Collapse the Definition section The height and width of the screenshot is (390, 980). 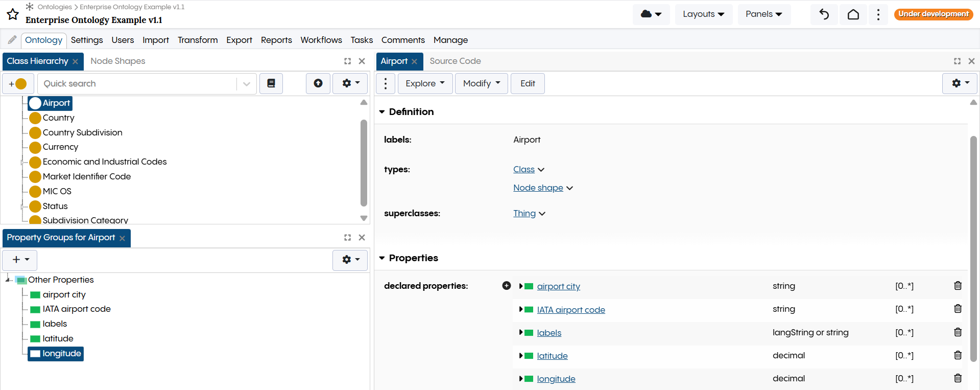click(x=382, y=112)
